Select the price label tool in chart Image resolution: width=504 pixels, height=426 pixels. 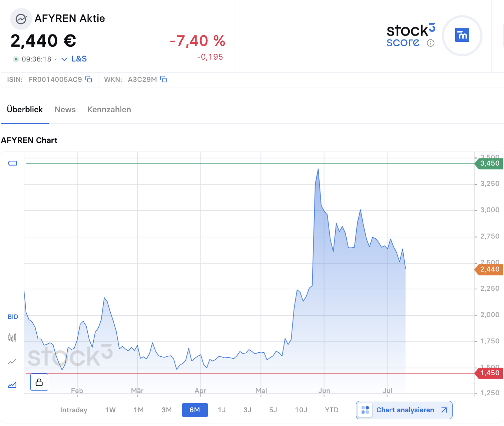13,163
